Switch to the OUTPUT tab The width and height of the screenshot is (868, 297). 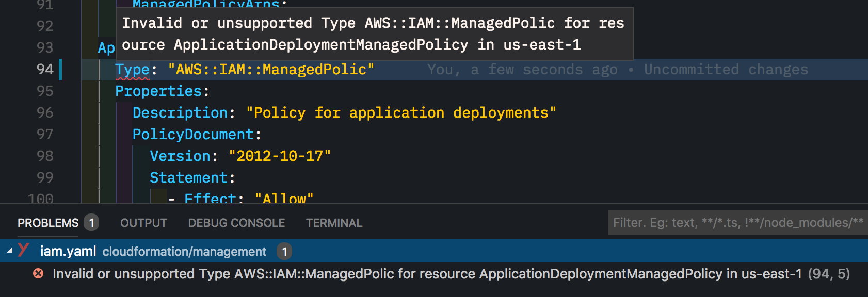pos(143,223)
